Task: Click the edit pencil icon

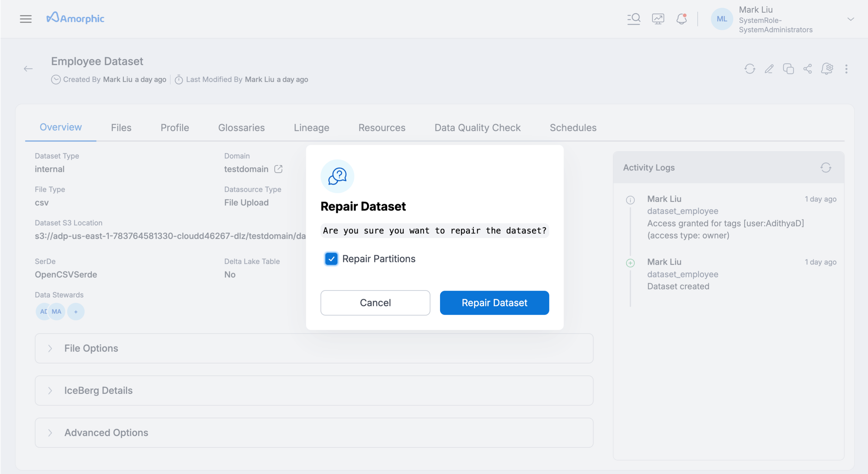Action: 769,69
